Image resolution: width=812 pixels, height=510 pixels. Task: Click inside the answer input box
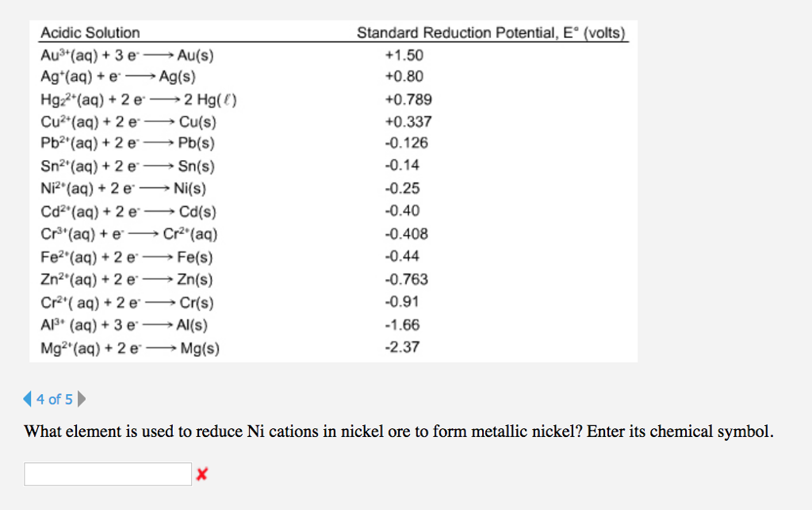click(107, 474)
